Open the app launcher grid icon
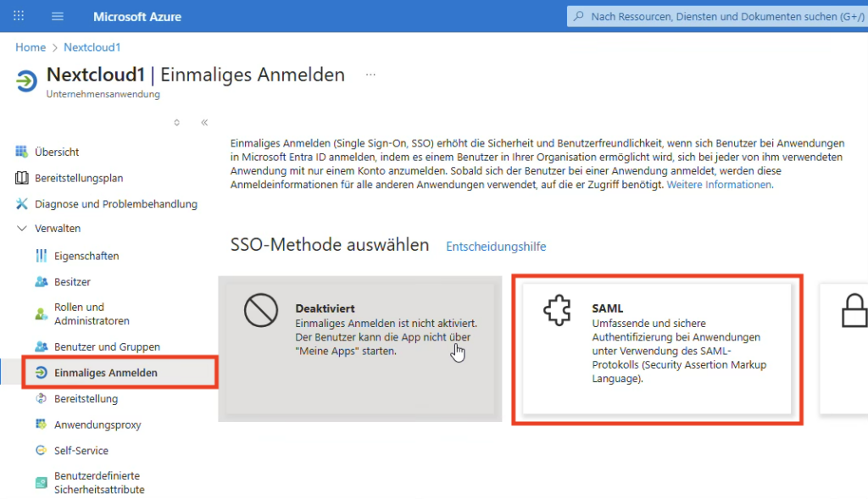 pyautogui.click(x=19, y=16)
